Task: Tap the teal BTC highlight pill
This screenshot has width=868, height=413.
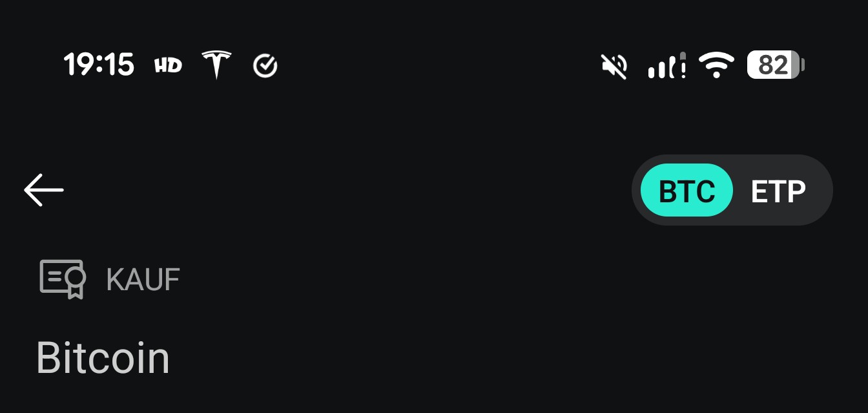Action: point(687,191)
